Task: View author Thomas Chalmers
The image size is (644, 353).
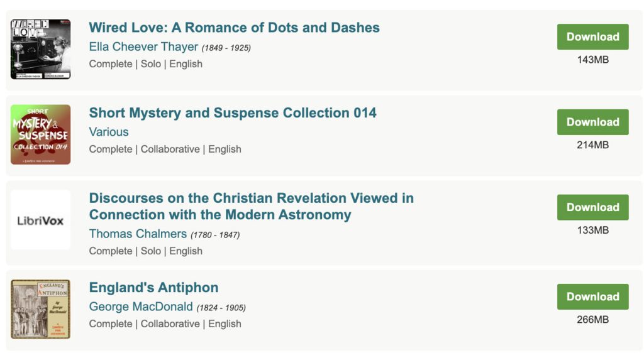Action: [x=138, y=234]
